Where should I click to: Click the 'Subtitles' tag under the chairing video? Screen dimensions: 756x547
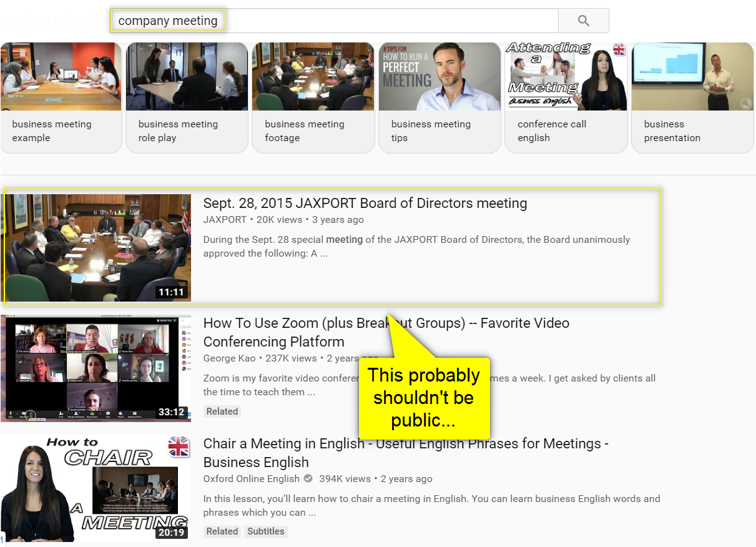click(x=265, y=531)
